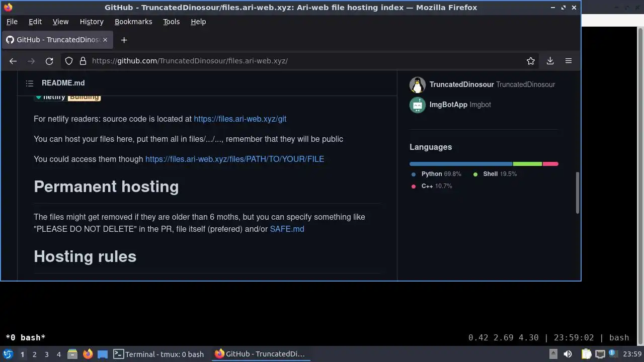This screenshot has height=362, width=644.
Task: Click the blue Python segment of the language bar
Action: (461, 164)
